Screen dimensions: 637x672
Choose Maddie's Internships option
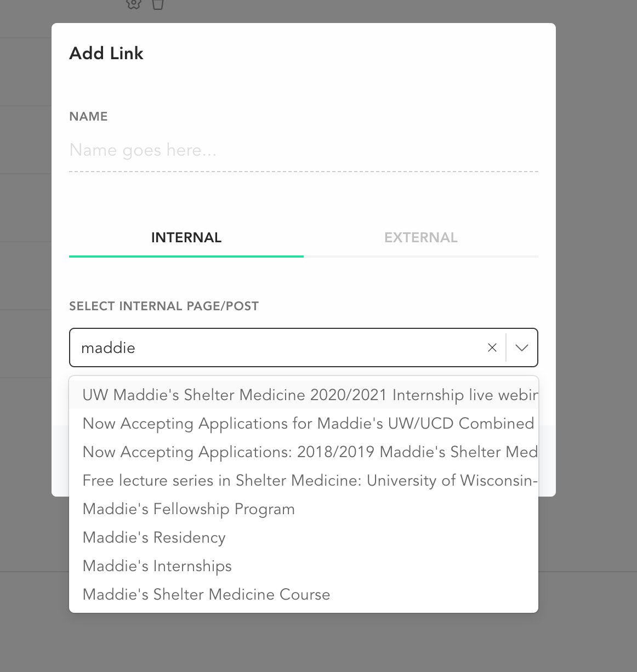[x=157, y=566]
